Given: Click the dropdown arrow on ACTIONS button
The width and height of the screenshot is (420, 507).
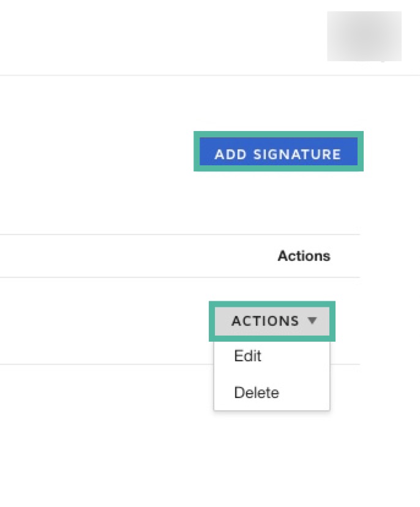Looking at the screenshot, I should (313, 320).
